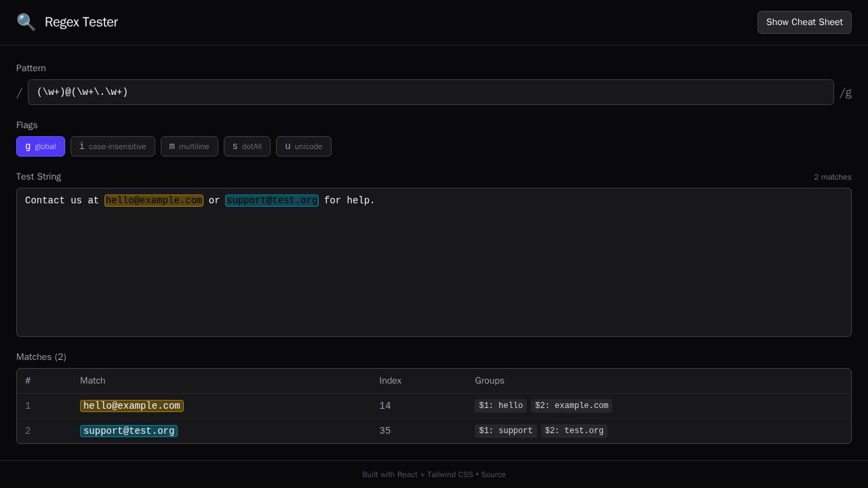Click the regex pattern input field
Image resolution: width=868 pixels, height=488 pixels.
click(x=431, y=92)
